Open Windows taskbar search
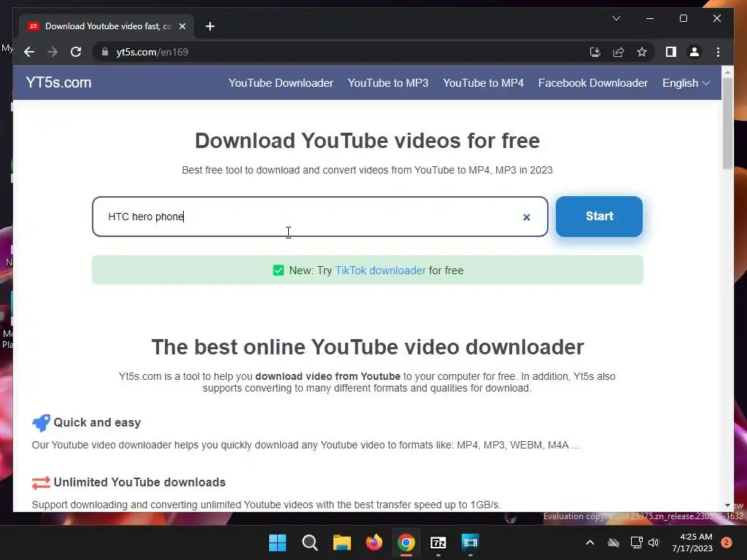Image resolution: width=747 pixels, height=560 pixels. point(309,542)
